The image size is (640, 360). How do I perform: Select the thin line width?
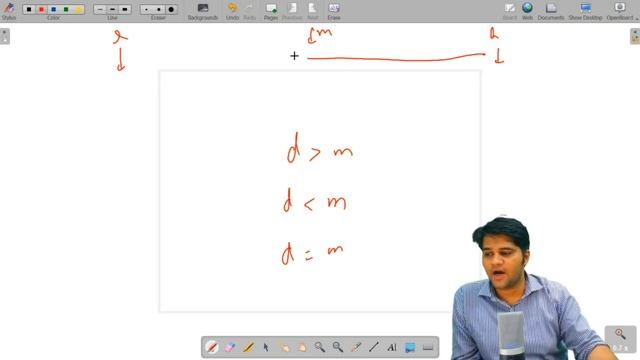click(x=100, y=9)
